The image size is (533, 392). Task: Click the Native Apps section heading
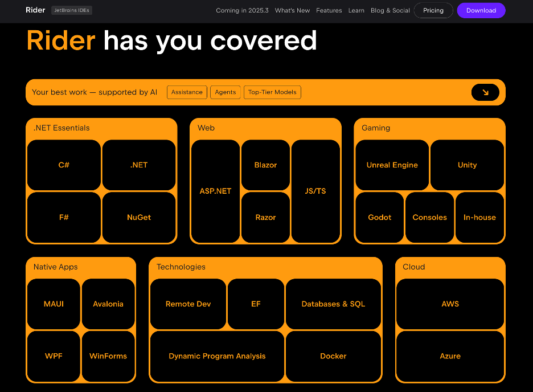pyautogui.click(x=55, y=267)
